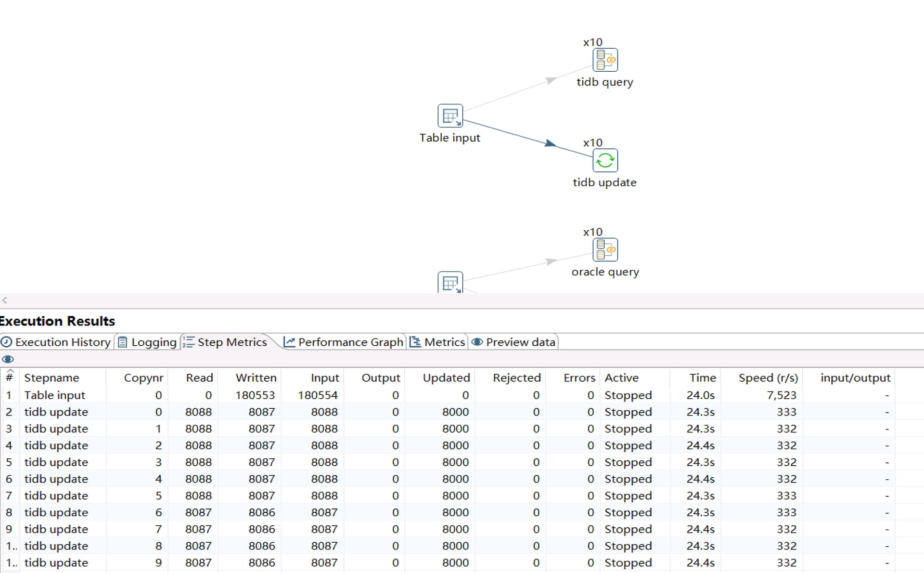Select the tidb update row with copynr 9
The height and width of the screenshot is (573, 924).
pos(56,563)
